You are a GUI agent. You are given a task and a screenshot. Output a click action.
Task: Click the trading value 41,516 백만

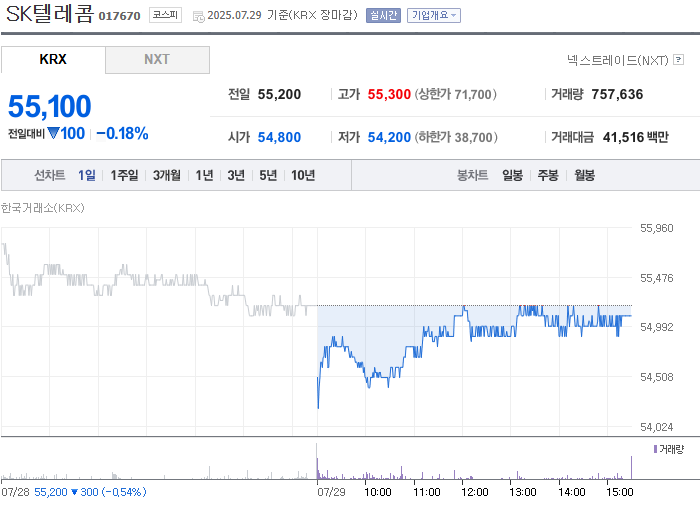click(635, 137)
